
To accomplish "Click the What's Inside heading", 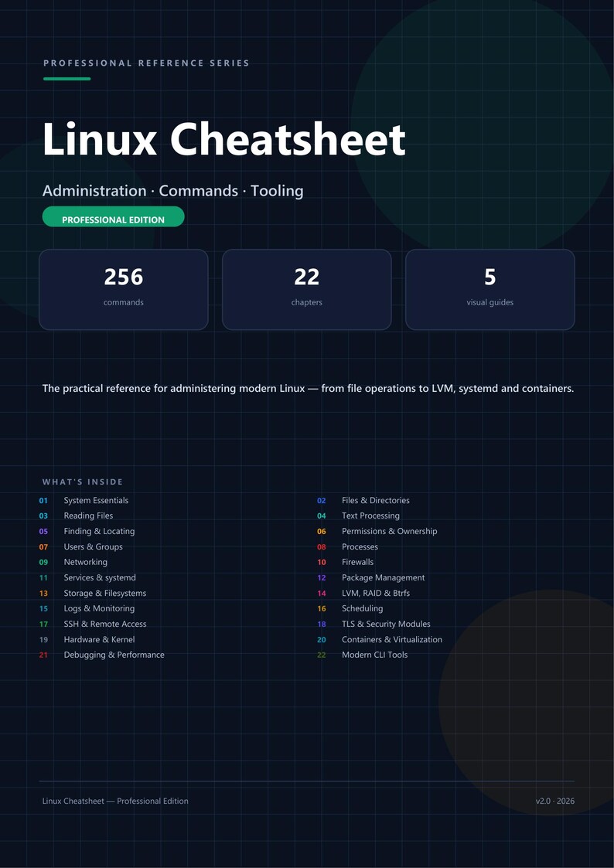I will tap(83, 482).
